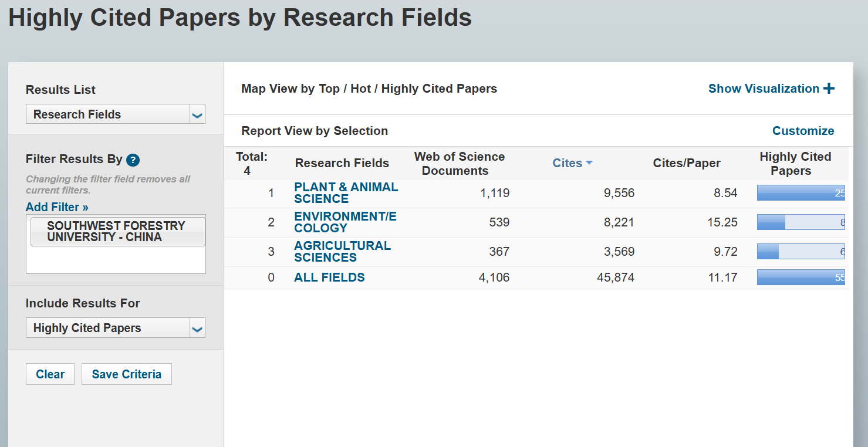
Task: Open the All Fields row link
Action: tap(329, 277)
